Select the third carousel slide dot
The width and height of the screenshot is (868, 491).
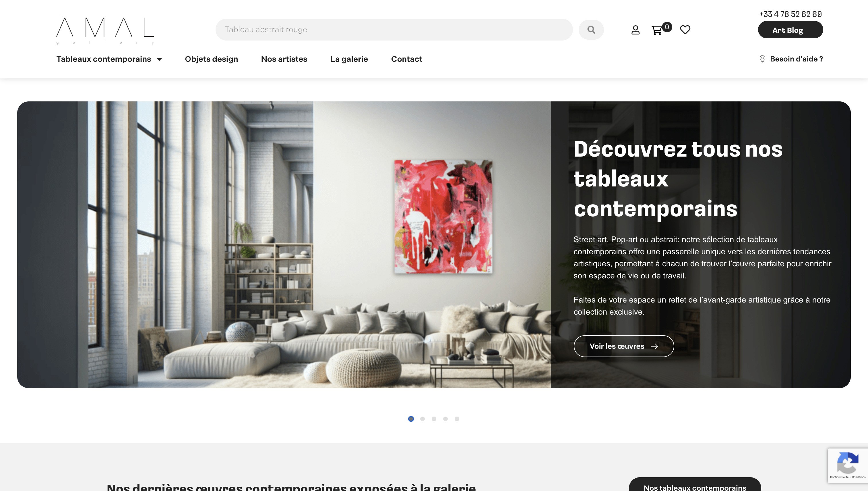(x=434, y=419)
